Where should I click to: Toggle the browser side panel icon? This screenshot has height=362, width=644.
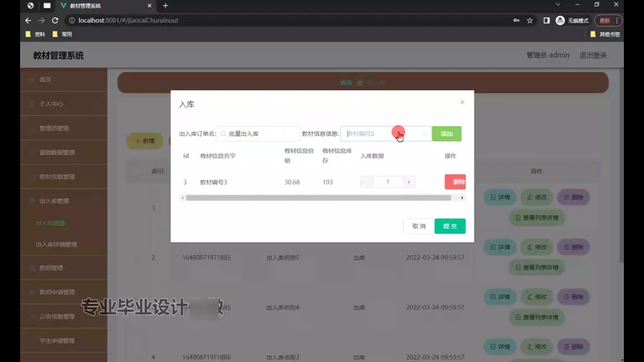546,20
